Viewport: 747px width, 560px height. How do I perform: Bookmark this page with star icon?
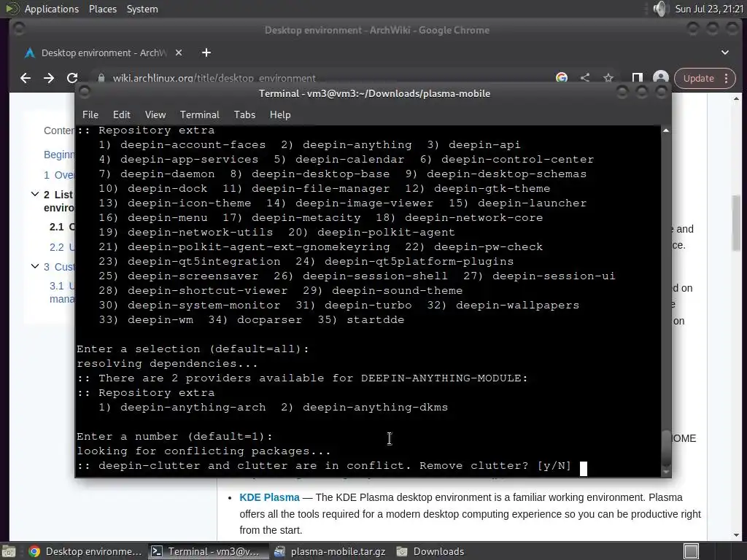click(x=608, y=77)
